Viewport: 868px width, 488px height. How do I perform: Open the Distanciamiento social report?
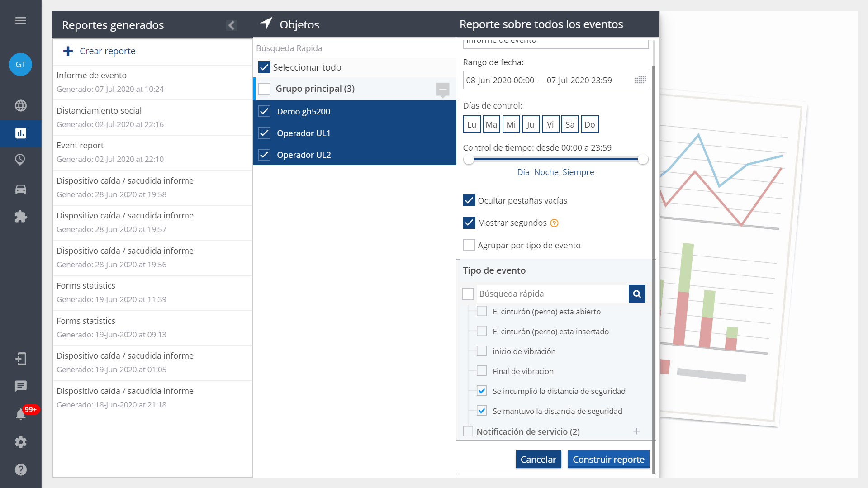point(152,118)
